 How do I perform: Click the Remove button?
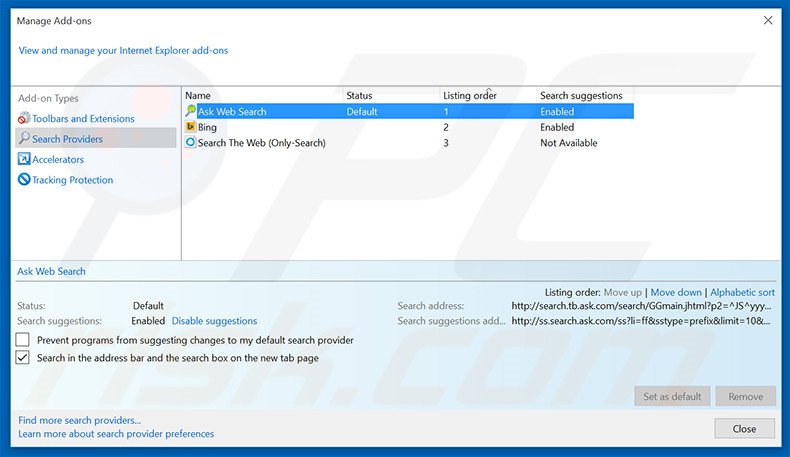pos(745,397)
